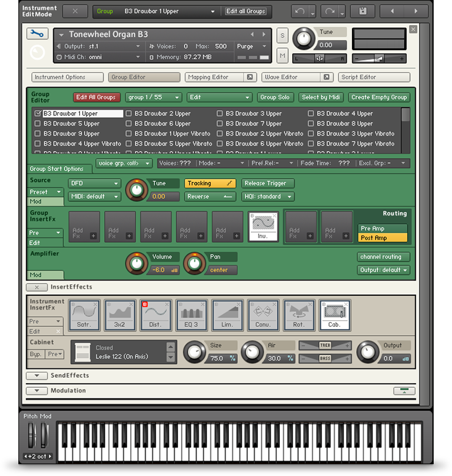The image size is (452, 476).
Task: Select the Inv. inverter group effect slot
Action: tap(263, 227)
